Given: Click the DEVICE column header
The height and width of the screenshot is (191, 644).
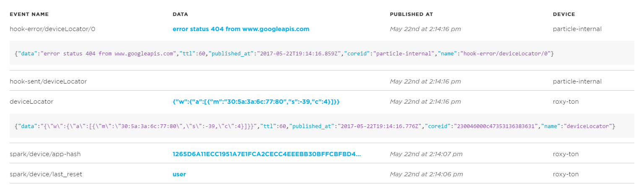Looking at the screenshot, I should tap(563, 14).
